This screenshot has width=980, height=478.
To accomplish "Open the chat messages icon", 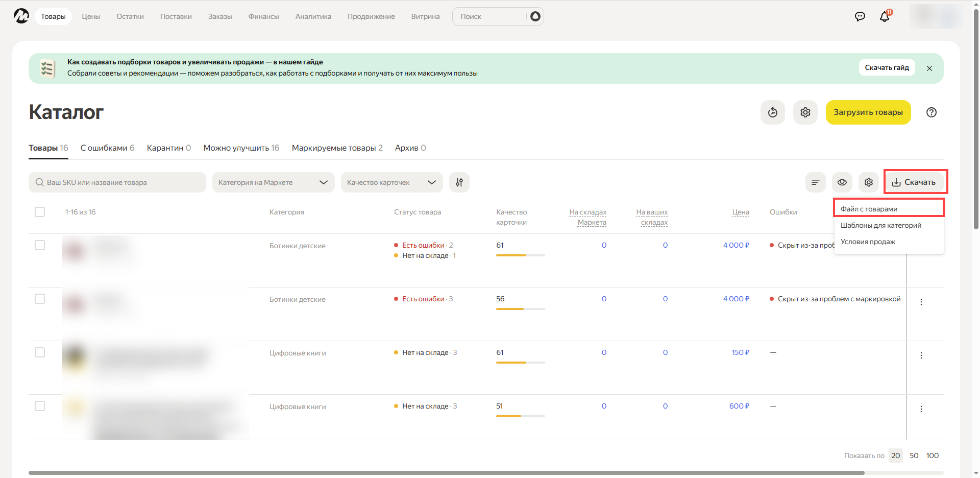I will pyautogui.click(x=860, y=16).
